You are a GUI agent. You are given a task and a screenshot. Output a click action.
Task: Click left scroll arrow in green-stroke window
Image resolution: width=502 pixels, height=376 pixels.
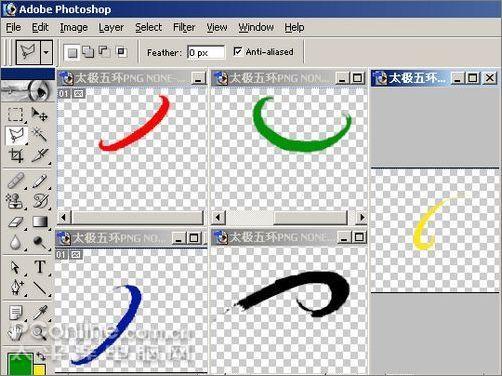(x=218, y=218)
